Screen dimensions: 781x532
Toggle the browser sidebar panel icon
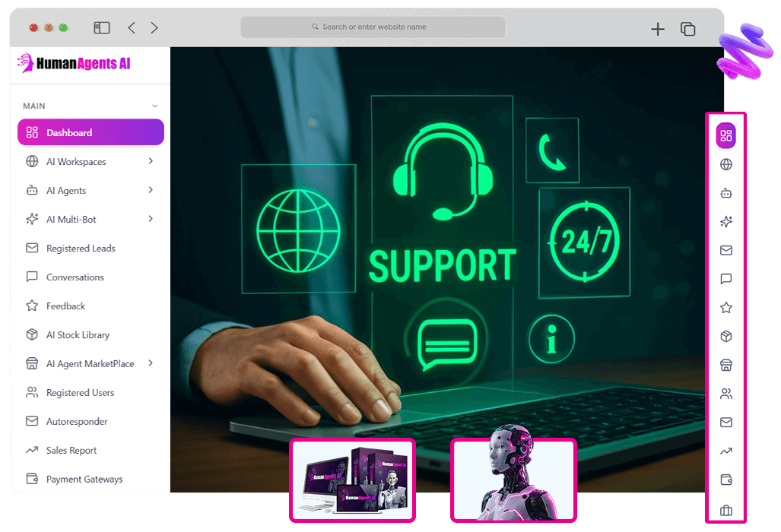[102, 28]
